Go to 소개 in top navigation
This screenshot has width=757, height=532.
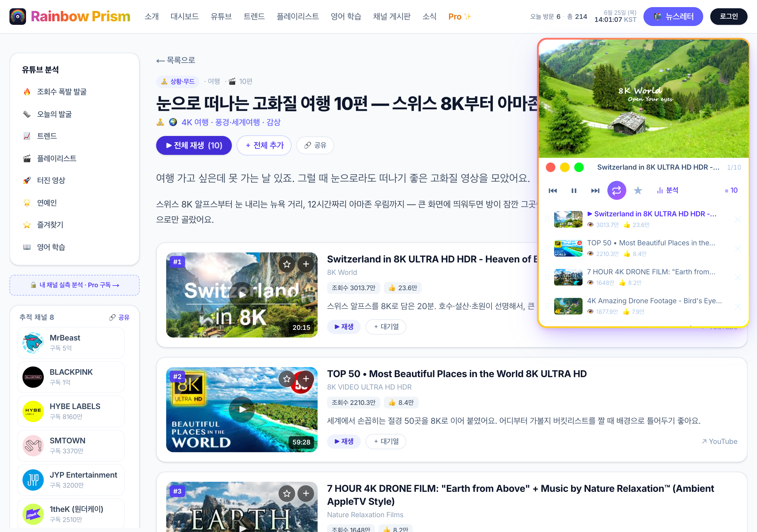(x=152, y=17)
